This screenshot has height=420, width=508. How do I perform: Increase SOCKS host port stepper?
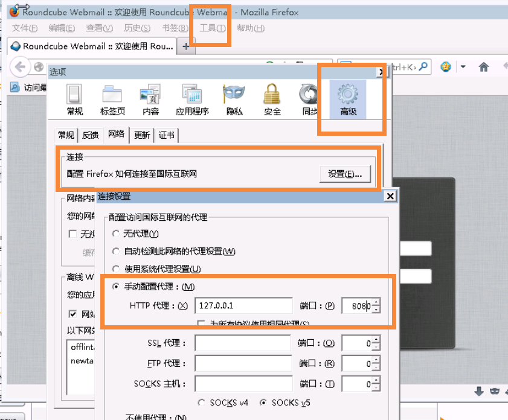tap(376, 380)
